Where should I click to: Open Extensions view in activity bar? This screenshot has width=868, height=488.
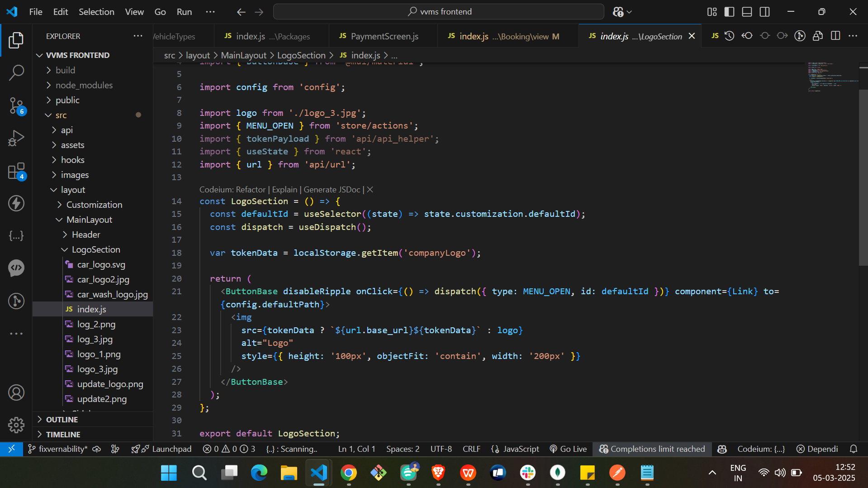pyautogui.click(x=16, y=172)
